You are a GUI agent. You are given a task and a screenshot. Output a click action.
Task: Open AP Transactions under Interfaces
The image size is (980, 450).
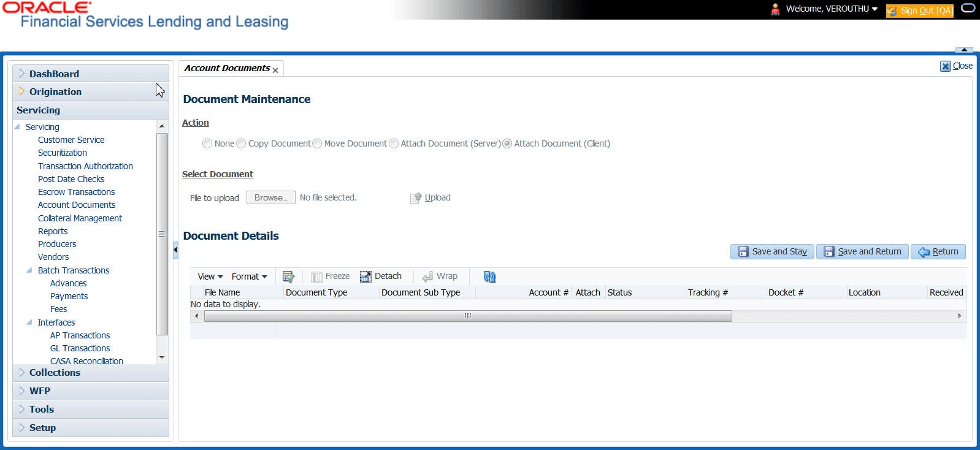[80, 335]
